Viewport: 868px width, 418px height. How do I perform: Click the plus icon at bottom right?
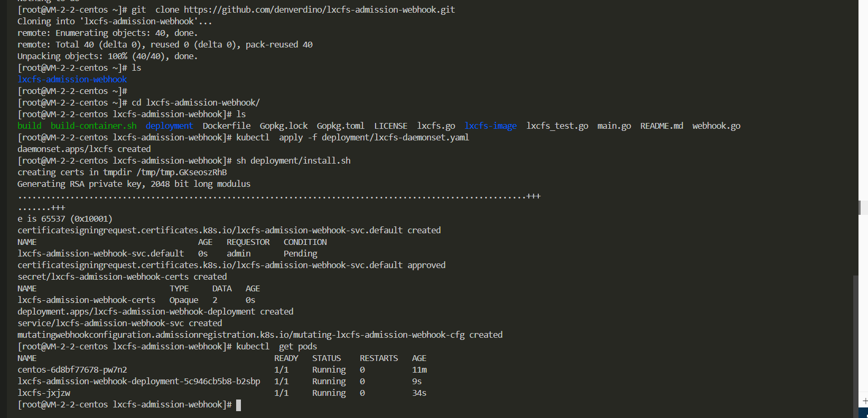[x=864, y=401]
